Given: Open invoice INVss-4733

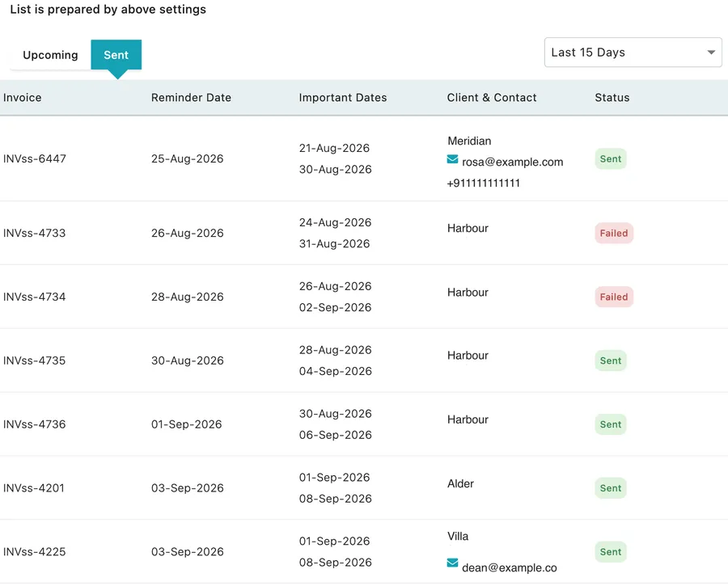Looking at the screenshot, I should [34, 233].
